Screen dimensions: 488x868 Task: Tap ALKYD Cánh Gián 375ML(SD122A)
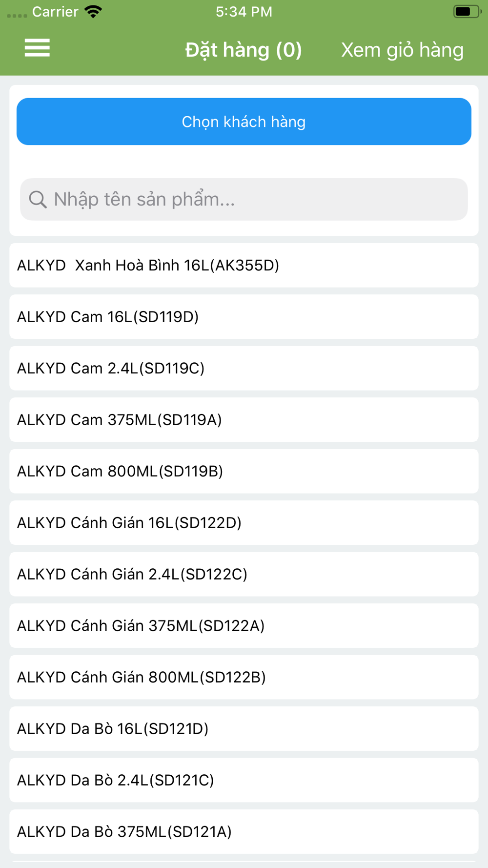[244, 626]
